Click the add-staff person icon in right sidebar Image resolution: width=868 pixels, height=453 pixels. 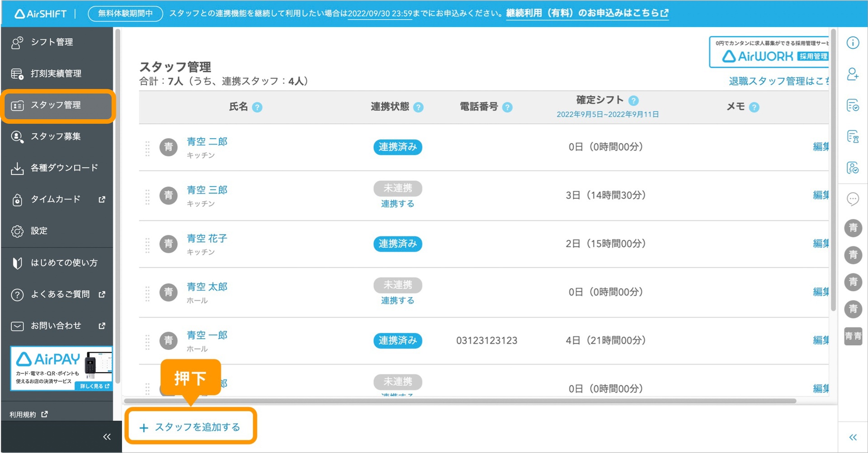[853, 74]
